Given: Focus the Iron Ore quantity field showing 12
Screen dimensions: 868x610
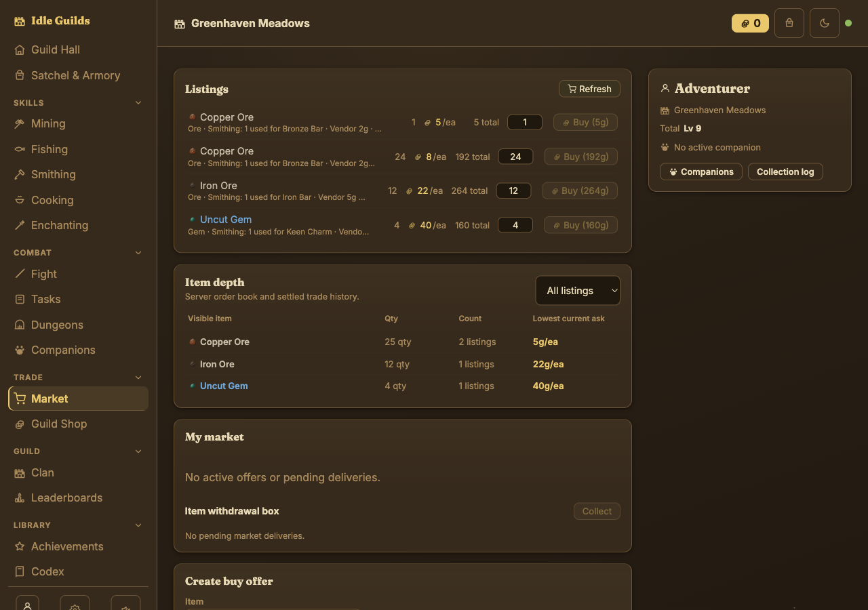Looking at the screenshot, I should 513,190.
